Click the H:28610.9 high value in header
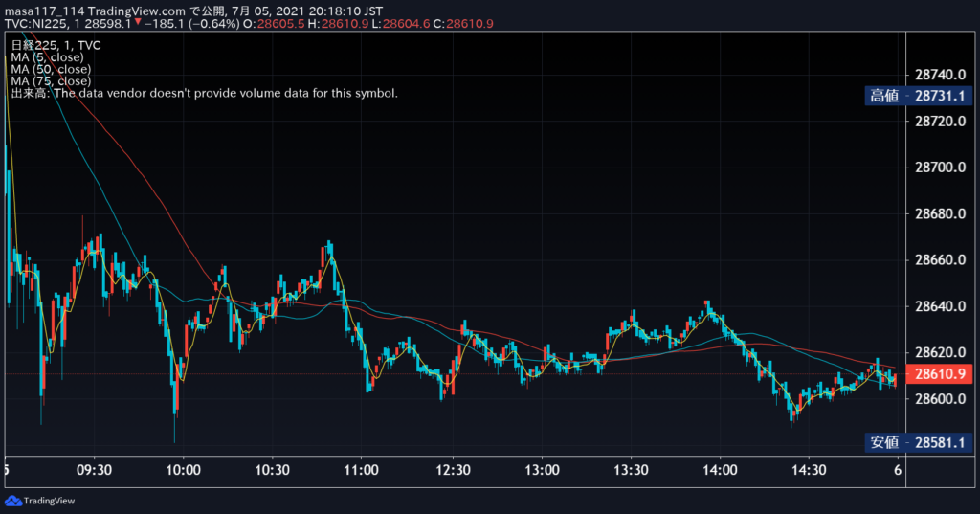Viewport: 980px width, 514px height. (338, 24)
